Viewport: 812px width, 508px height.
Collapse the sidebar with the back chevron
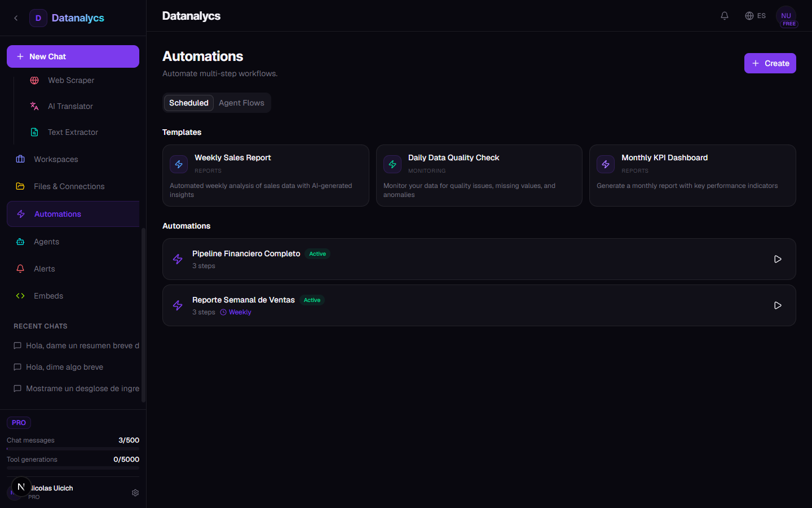pos(16,18)
